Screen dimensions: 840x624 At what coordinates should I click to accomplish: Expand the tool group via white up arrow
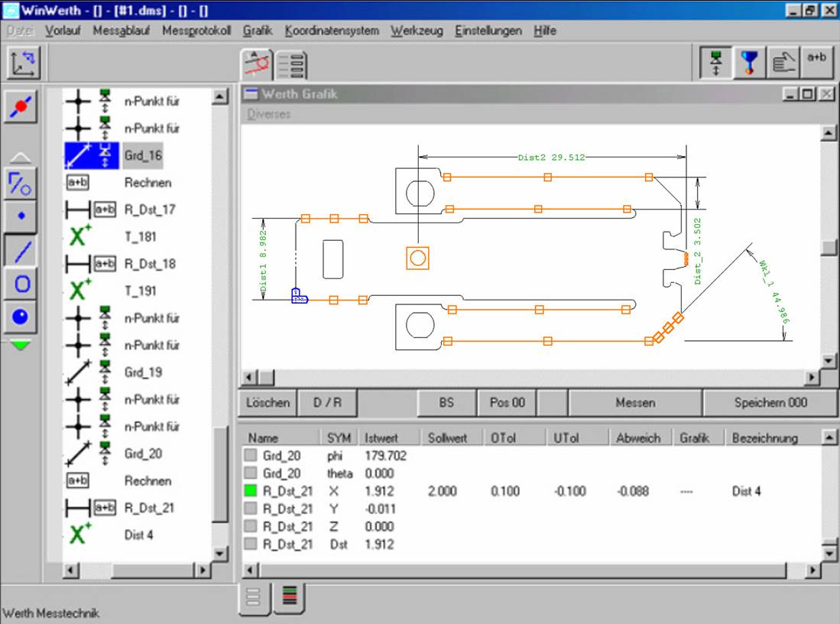pos(21,155)
